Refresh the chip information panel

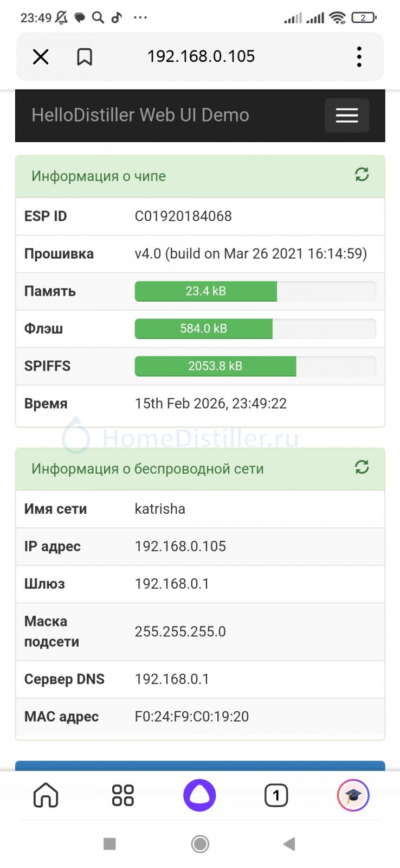[362, 175]
